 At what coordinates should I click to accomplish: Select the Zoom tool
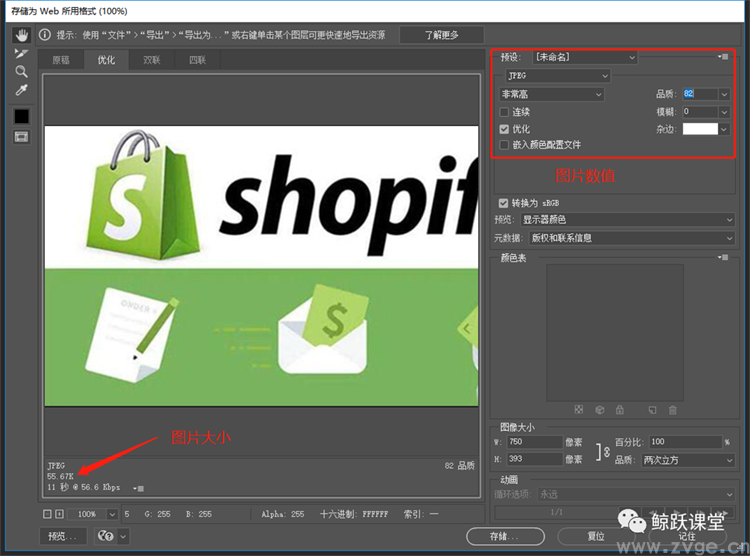point(21,72)
